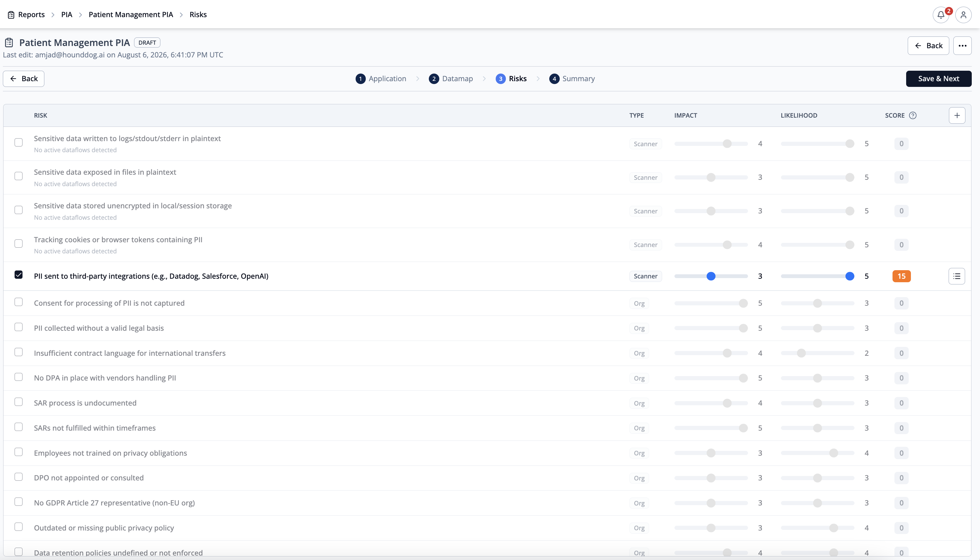The image size is (980, 560).
Task: Check 'Tracking cookies or browser tokens' checkbox
Action: tap(18, 244)
